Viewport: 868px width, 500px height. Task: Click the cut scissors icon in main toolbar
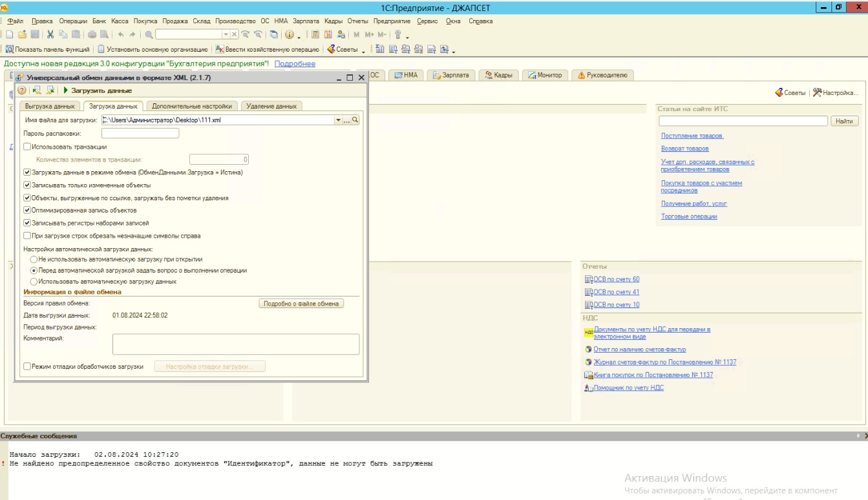tap(50, 34)
